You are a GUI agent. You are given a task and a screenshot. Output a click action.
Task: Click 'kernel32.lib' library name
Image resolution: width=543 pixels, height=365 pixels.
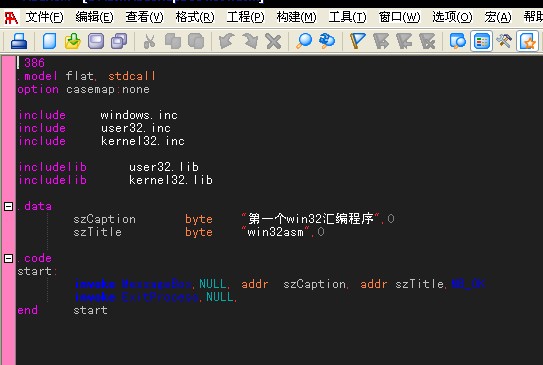(x=171, y=180)
